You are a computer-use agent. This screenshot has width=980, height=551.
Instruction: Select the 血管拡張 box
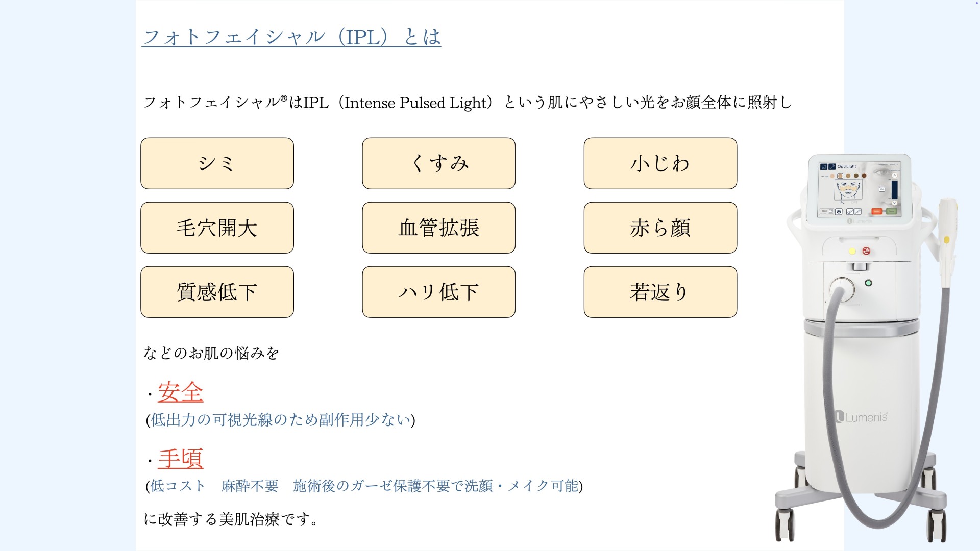[438, 228]
